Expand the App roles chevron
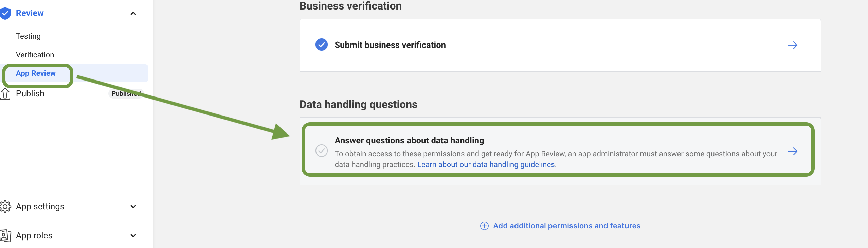 click(133, 236)
